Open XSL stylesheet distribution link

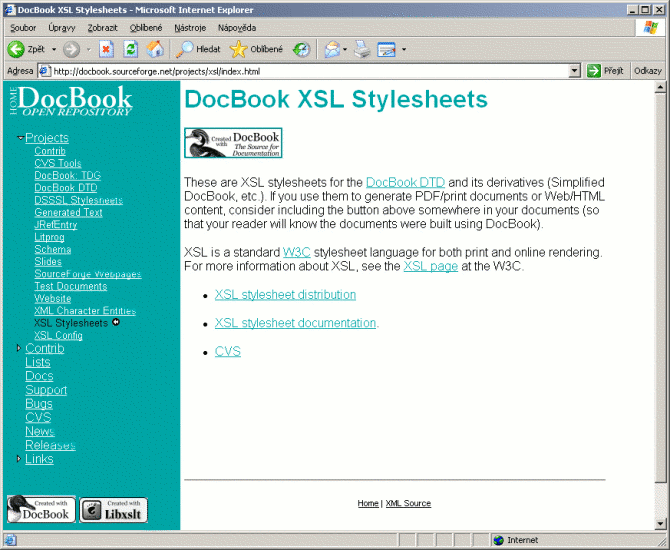tap(285, 294)
